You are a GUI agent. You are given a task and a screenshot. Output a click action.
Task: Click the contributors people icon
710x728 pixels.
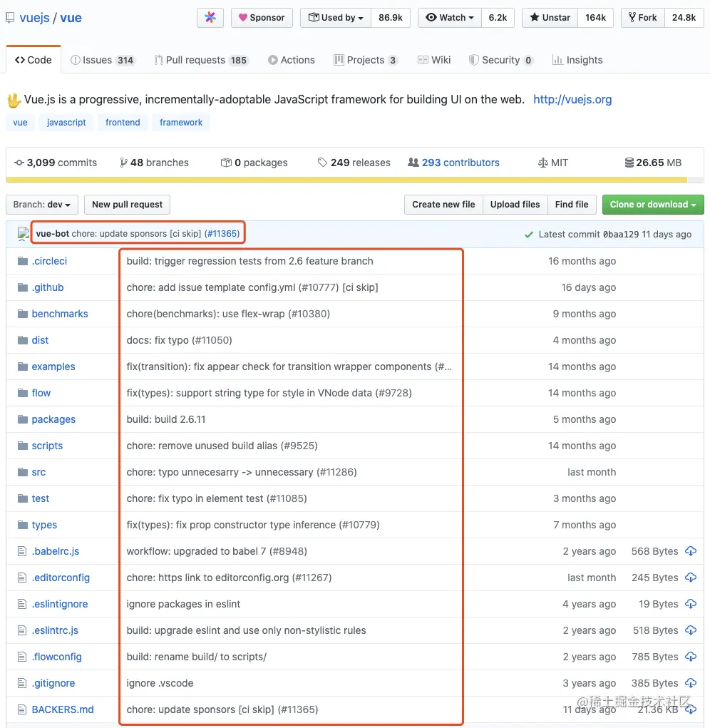tap(413, 163)
